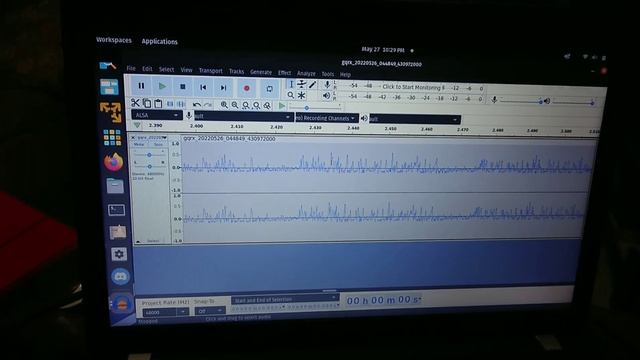The width and height of the screenshot is (640, 360).
Task: Open the Select menu
Action: pyautogui.click(x=166, y=69)
